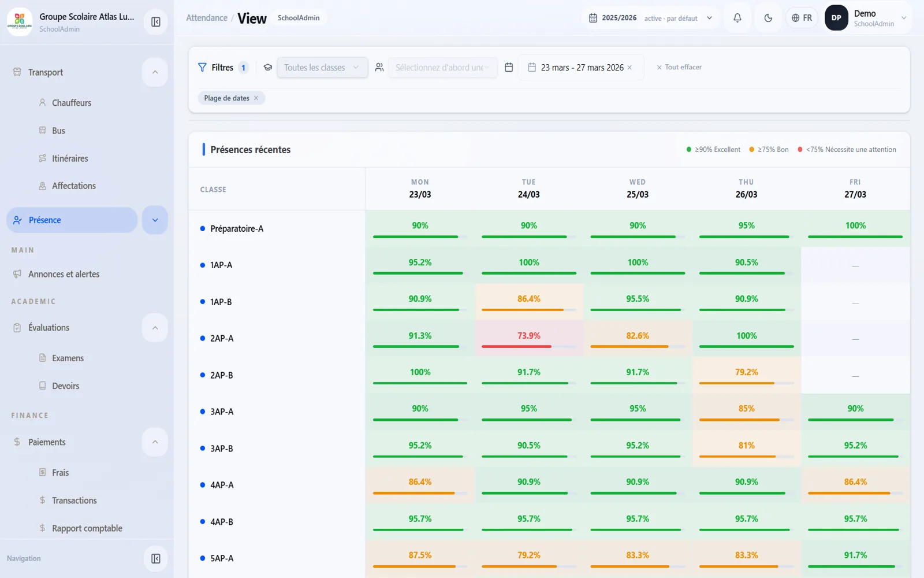Collapse sidebar using top panel icon

[x=156, y=22]
